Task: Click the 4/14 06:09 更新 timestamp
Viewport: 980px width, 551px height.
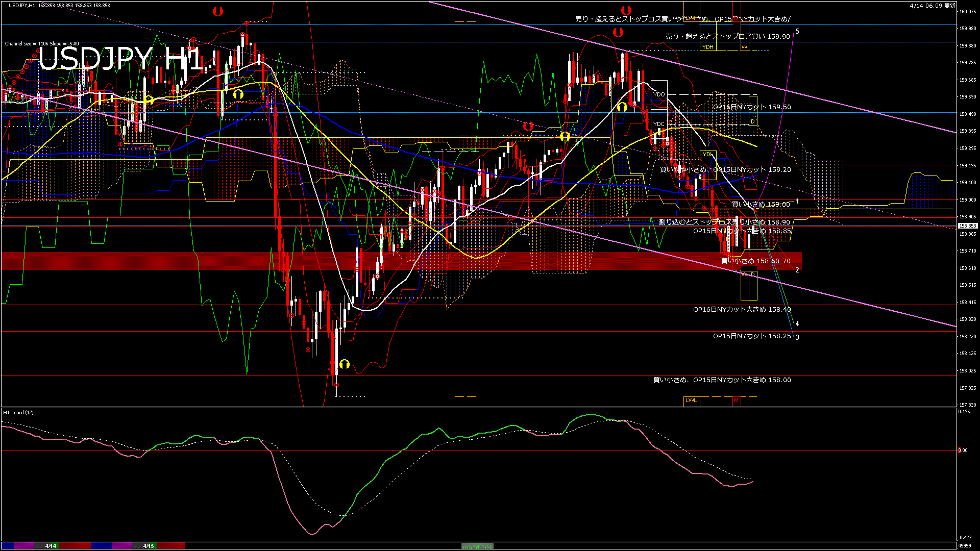Action: 933,6
